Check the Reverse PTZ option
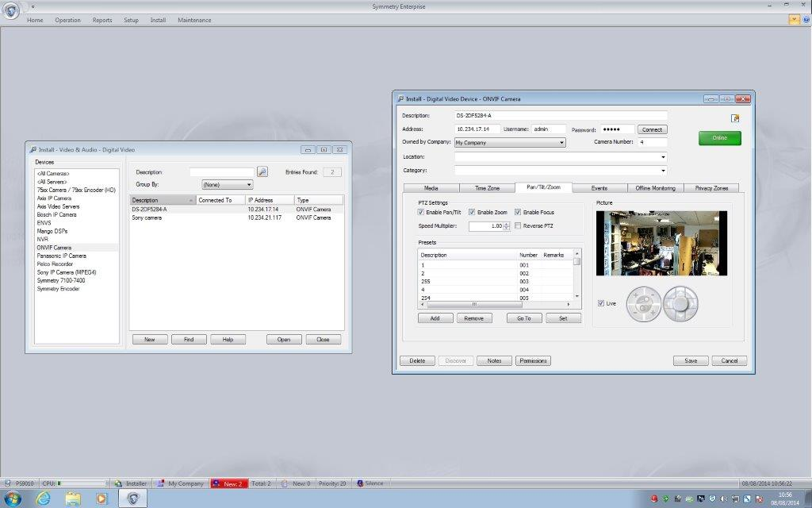 click(x=517, y=225)
